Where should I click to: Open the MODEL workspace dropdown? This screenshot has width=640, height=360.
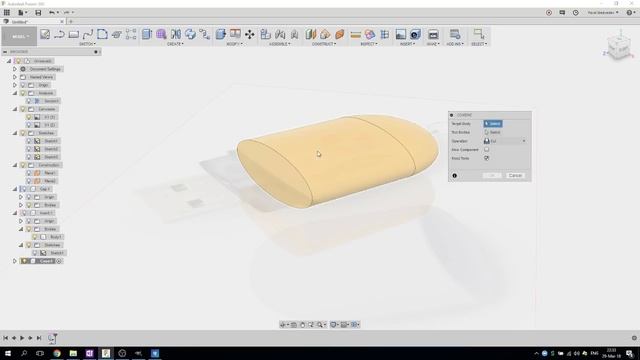(19, 36)
